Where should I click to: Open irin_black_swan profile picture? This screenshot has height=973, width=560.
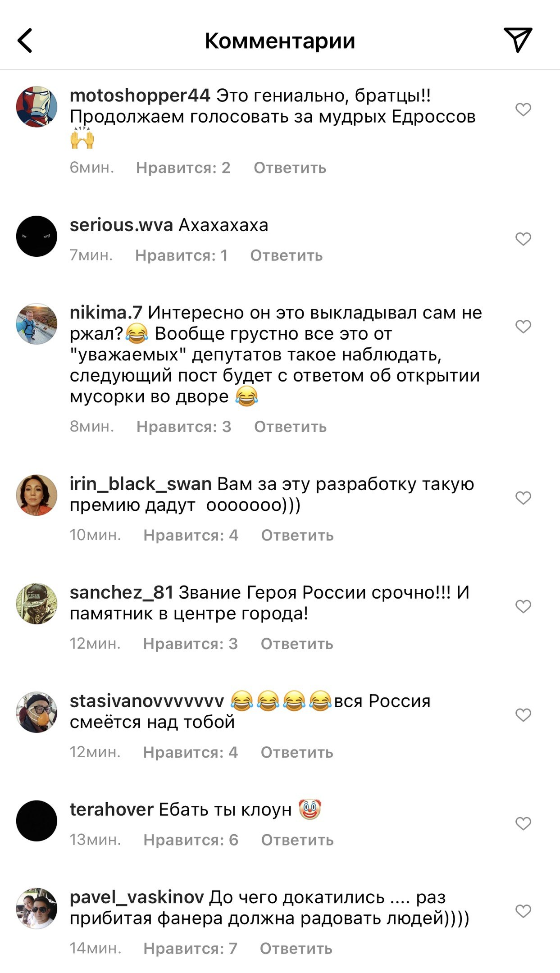(36, 495)
